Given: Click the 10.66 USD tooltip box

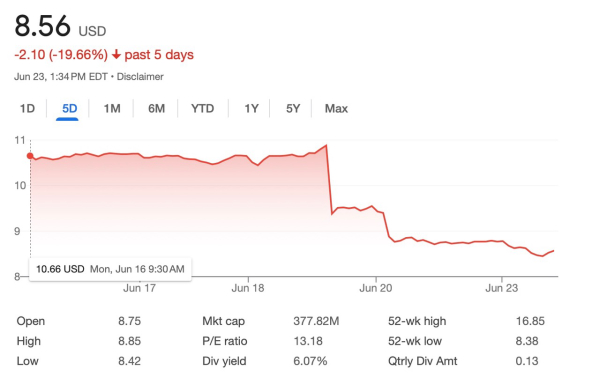Looking at the screenshot, I should (x=110, y=269).
